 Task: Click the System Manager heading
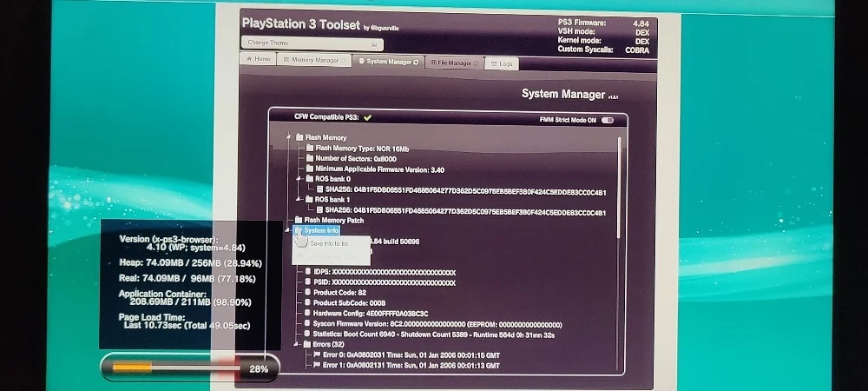coord(563,94)
